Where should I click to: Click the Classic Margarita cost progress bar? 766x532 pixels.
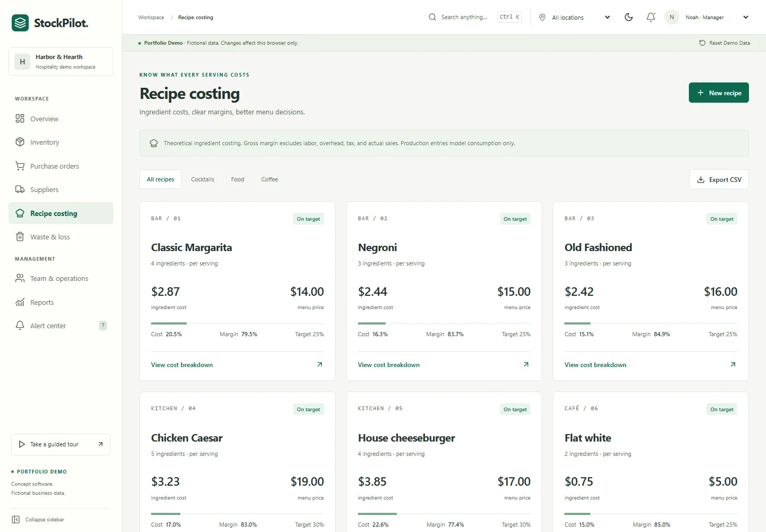point(237,323)
